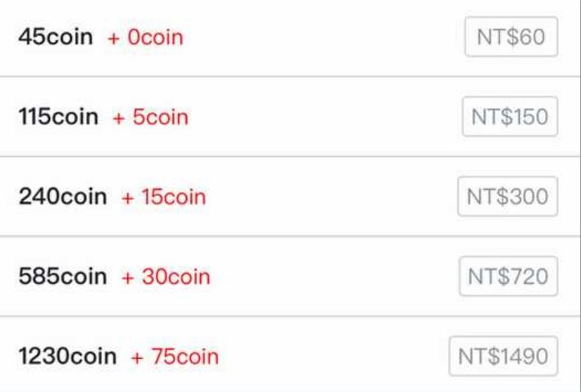The width and height of the screenshot is (581, 392).
Task: Buy the package priced NT$720
Action: (x=507, y=277)
